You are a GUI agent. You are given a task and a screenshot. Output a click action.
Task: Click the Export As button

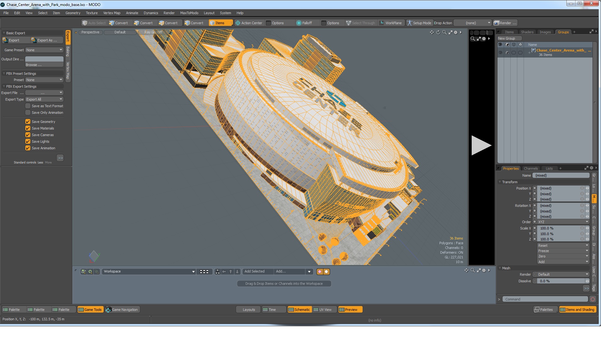click(x=47, y=40)
